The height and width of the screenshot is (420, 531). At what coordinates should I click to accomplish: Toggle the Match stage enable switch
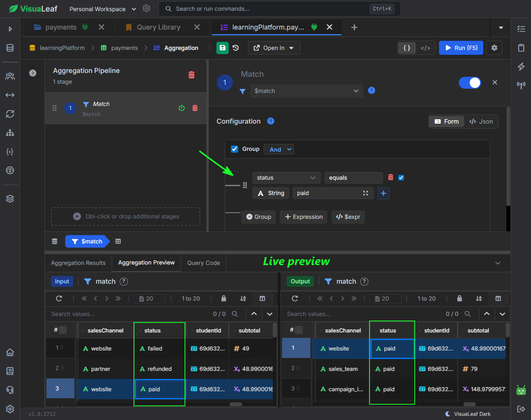(470, 83)
